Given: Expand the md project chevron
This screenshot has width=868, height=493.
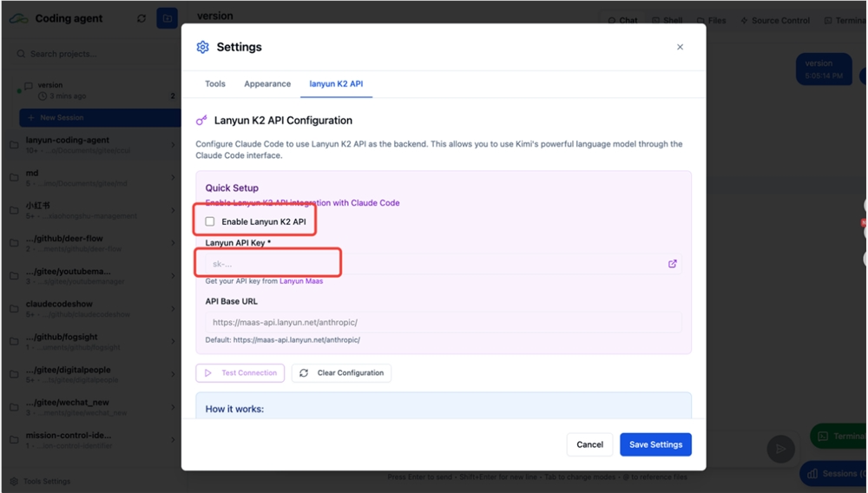Looking at the screenshot, I should tap(174, 178).
